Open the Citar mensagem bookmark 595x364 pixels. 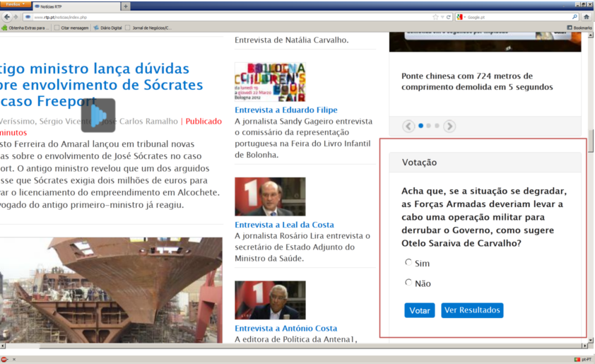click(x=71, y=28)
